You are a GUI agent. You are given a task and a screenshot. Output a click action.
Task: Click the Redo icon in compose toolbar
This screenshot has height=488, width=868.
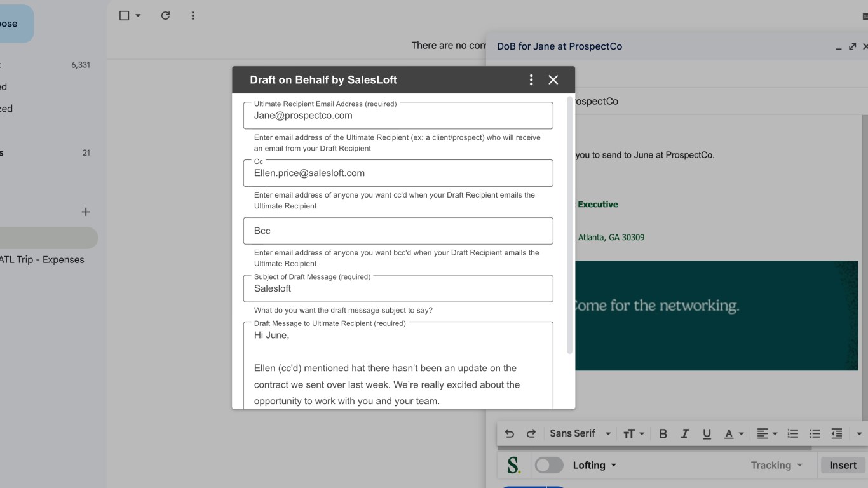[x=531, y=433]
